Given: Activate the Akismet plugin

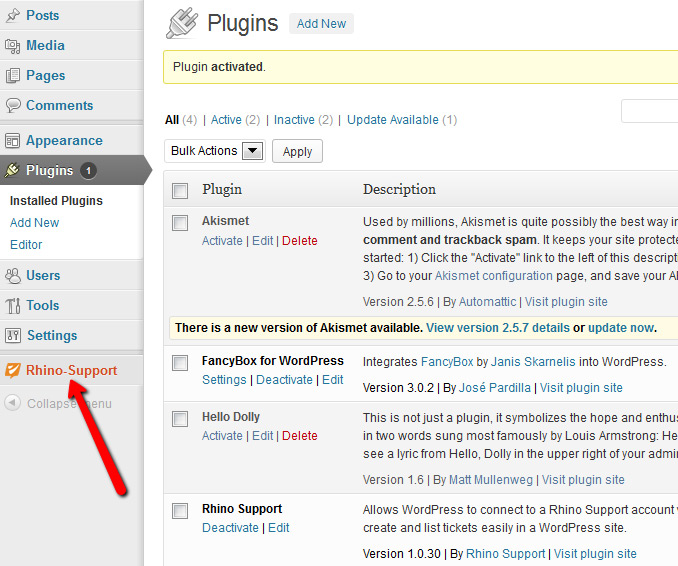Looking at the screenshot, I should [x=222, y=240].
